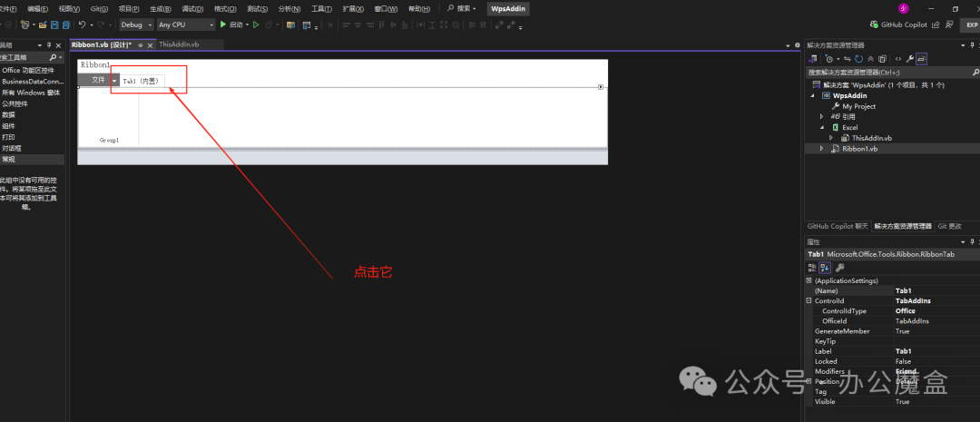Pin the Ribbon1.vb document tab

(141, 45)
